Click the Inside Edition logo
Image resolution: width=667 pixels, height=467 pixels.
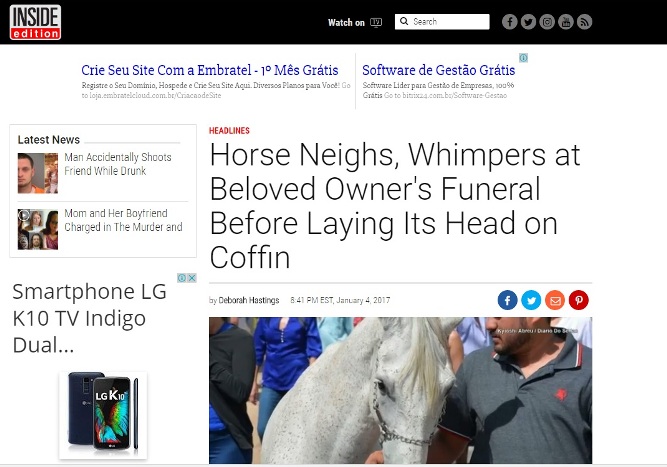point(35,22)
